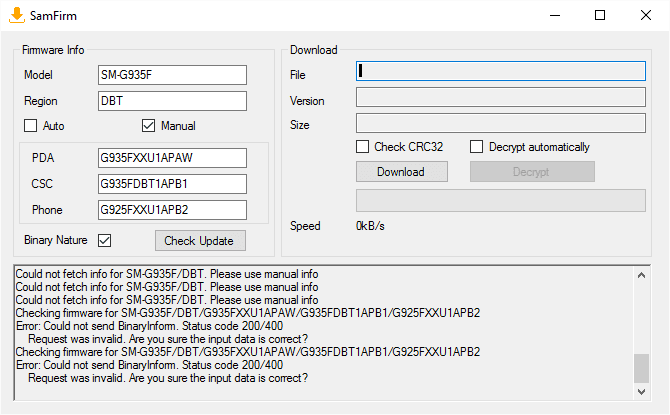Close the SamFirm window

(646, 15)
